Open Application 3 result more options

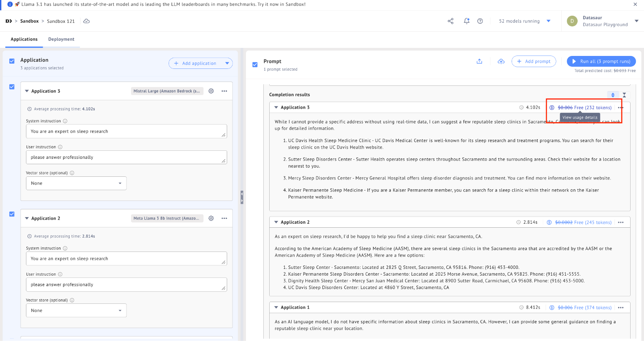(621, 107)
